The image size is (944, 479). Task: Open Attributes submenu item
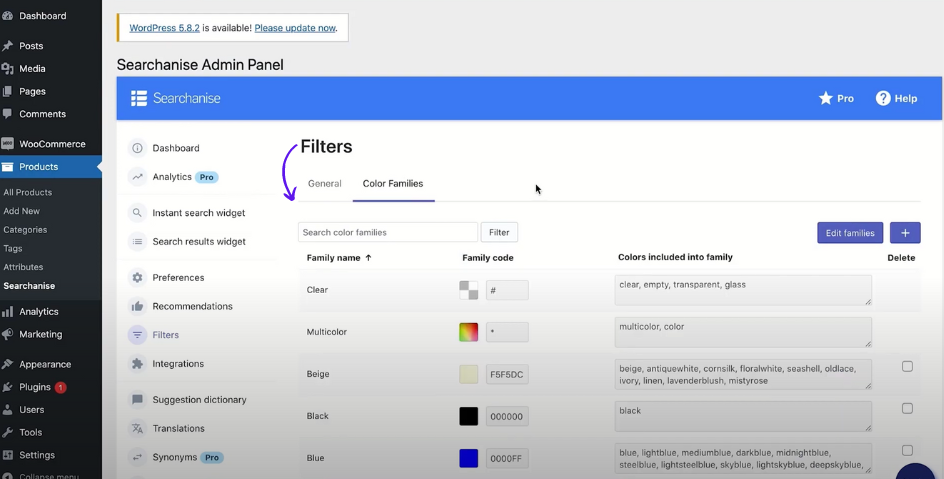click(23, 267)
